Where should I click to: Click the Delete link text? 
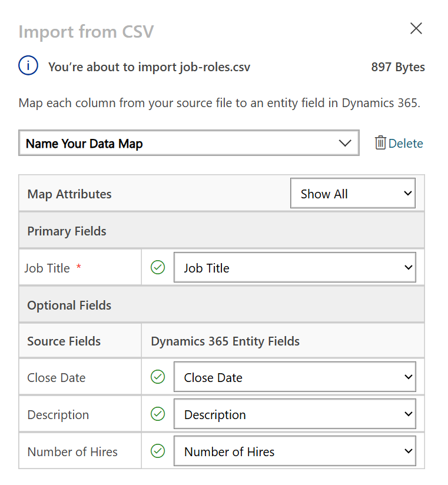pyautogui.click(x=406, y=144)
